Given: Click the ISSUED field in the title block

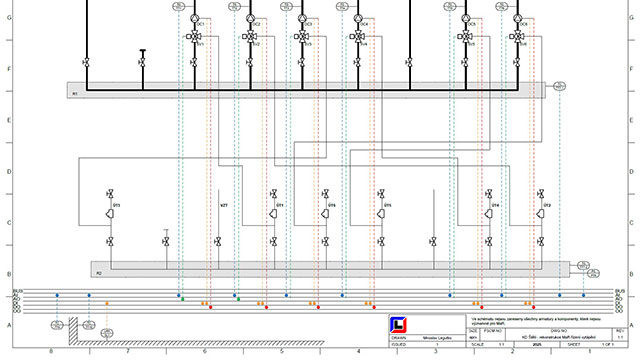Looking at the screenshot, I should 427,344.
